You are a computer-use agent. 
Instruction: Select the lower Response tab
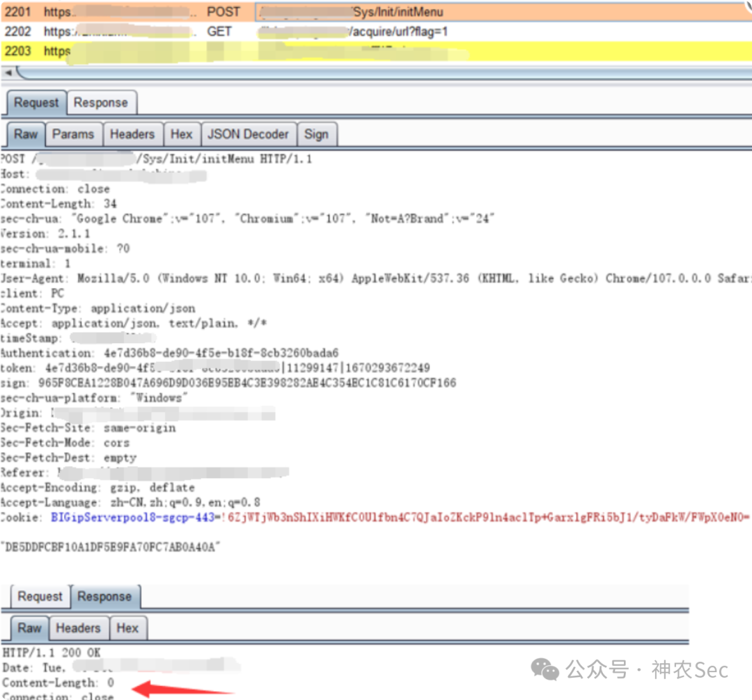104,596
